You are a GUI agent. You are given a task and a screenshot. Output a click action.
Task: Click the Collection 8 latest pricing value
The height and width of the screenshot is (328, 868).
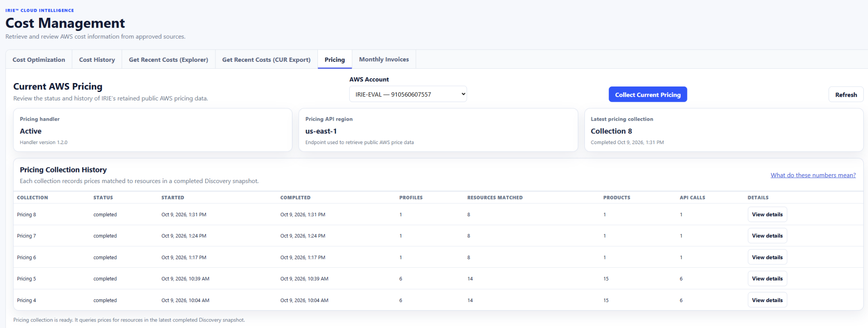tap(612, 131)
